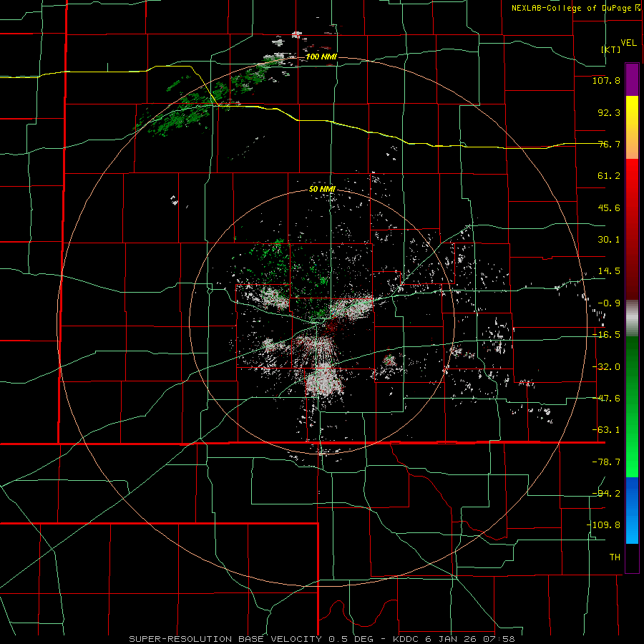This screenshot has width=644, height=644.
Task: Click the TH threshold label in legend
Action: click(615, 557)
